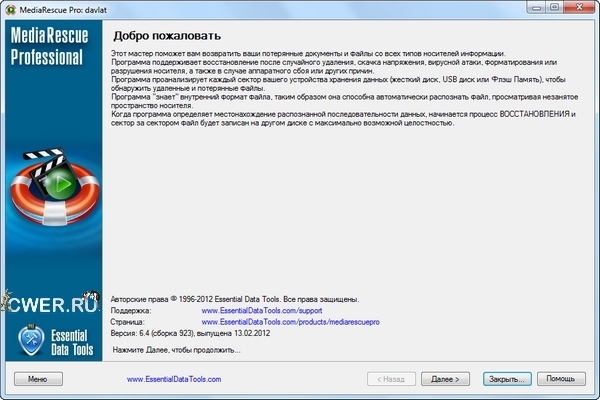Close the window with the red X
Screen dimensions: 600x400
click(579, 7)
